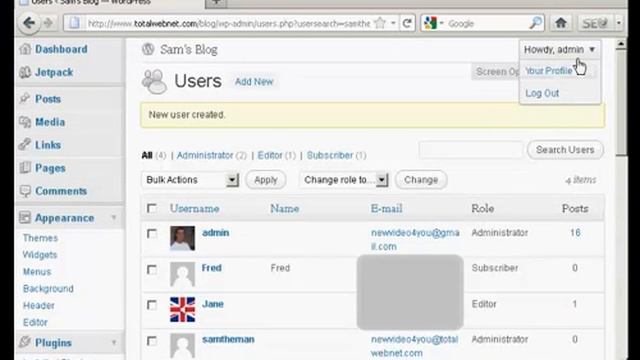Click the Search Users button
Viewport: 640px width, 360px height.
tap(565, 150)
